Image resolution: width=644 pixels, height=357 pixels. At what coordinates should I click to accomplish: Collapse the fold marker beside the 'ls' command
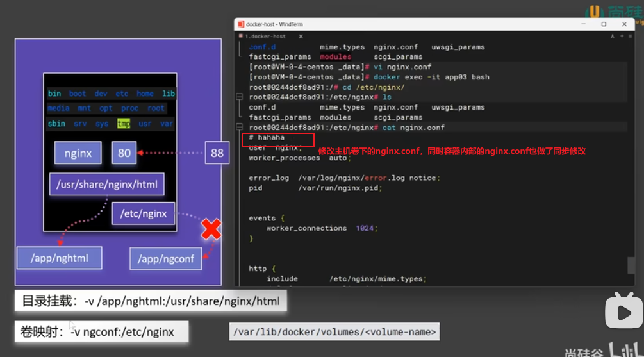pos(240,97)
